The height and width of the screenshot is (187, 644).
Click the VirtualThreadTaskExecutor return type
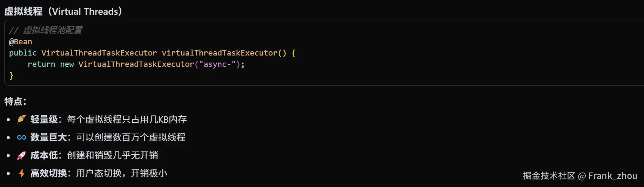tap(99, 53)
